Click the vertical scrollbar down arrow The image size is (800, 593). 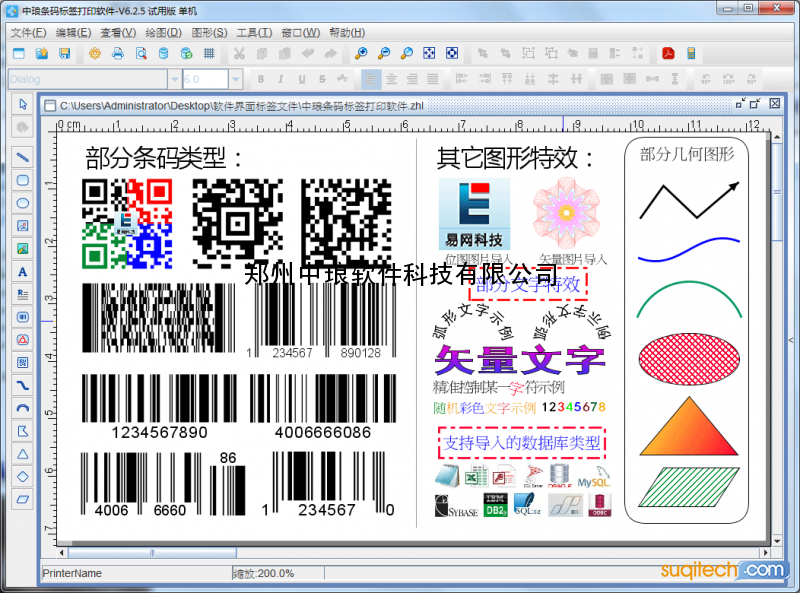tap(777, 541)
